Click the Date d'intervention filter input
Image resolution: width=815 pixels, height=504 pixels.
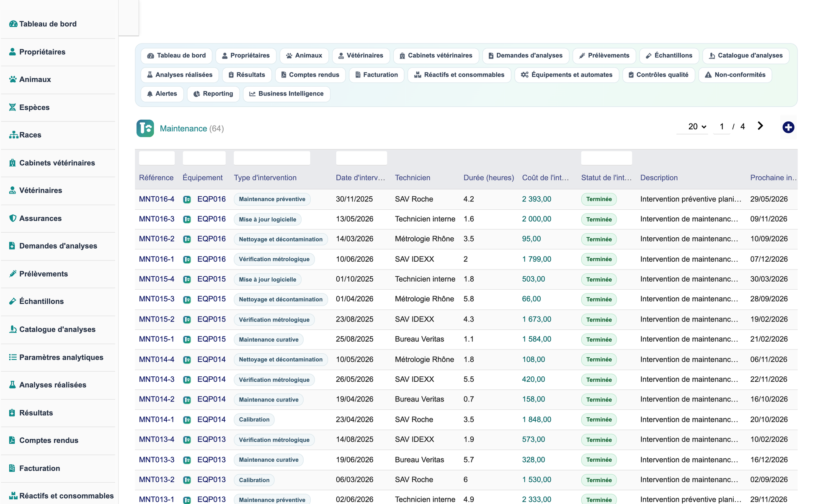pos(361,158)
